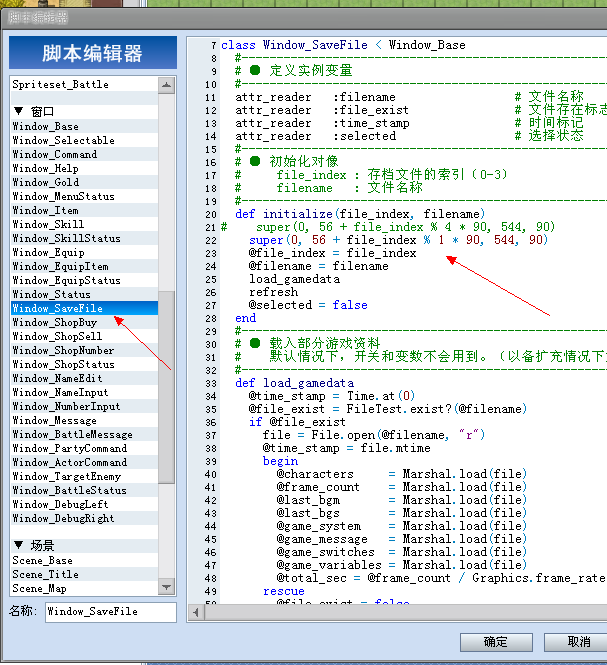This screenshot has height=665, width=607.
Task: Click 'load_gamedata' call on line 25
Action: tap(294, 279)
